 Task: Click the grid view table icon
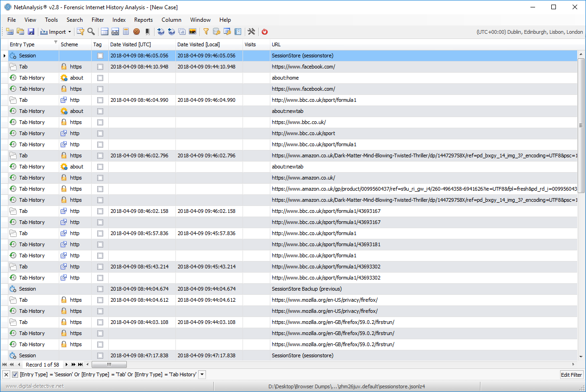pos(105,32)
